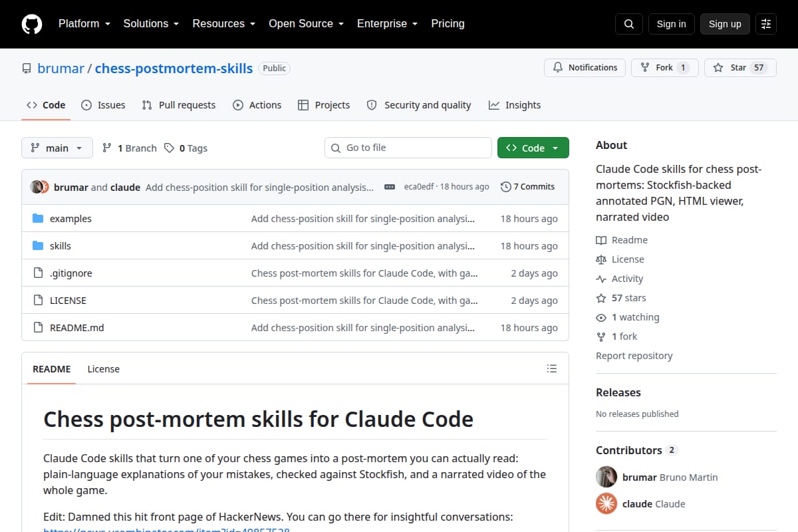Open the 1 watching link
798x532 pixels.
pyautogui.click(x=628, y=317)
